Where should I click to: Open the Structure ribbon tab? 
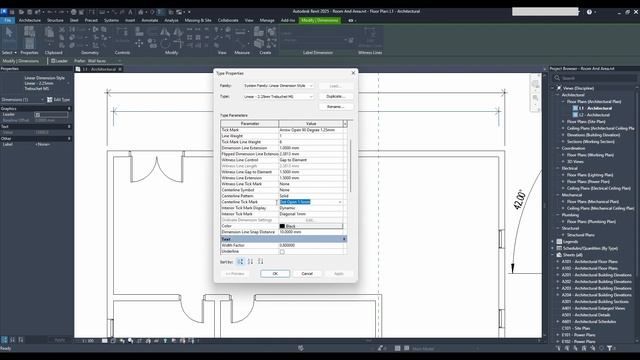click(x=55, y=20)
